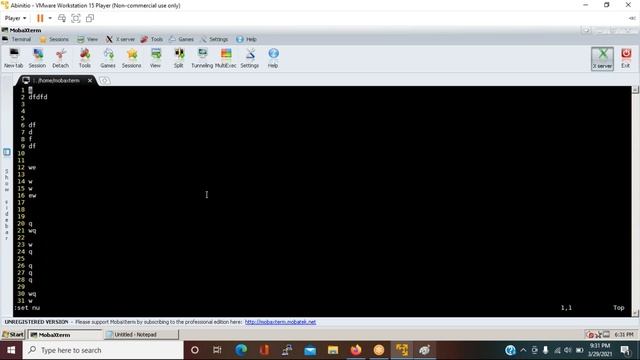
Task: Click the Detach toolbar icon
Action: click(60, 58)
